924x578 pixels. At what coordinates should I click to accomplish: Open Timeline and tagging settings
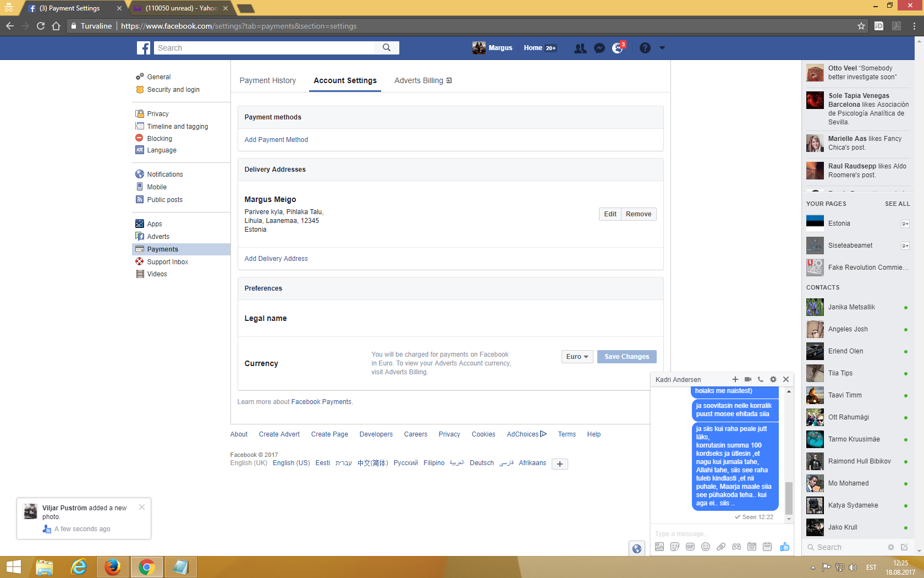click(x=178, y=127)
